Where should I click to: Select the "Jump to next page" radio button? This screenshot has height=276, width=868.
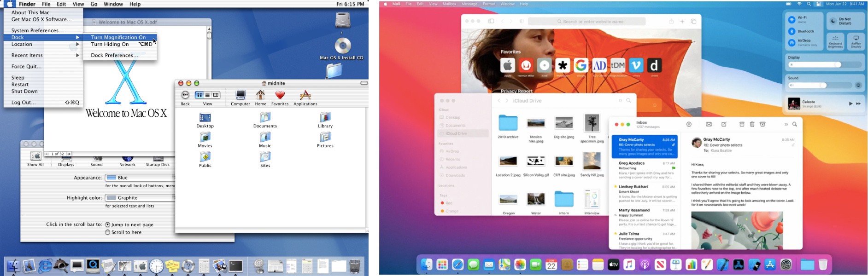click(x=107, y=224)
